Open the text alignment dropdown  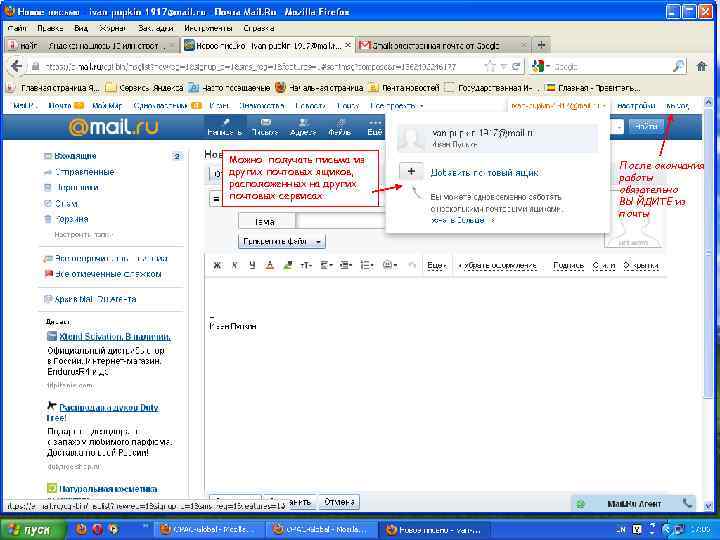click(326, 265)
